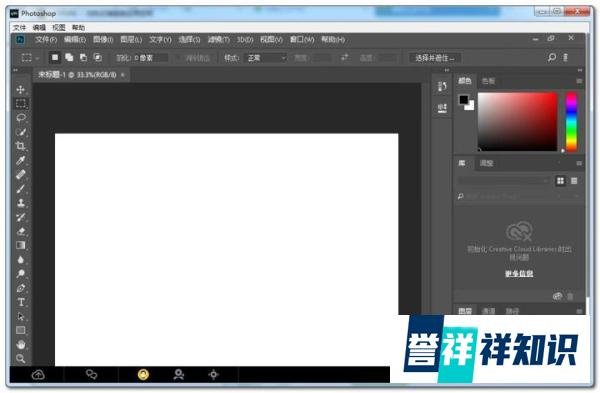This screenshot has height=393, width=600.
Task: Select the Type tool
Action: pos(21,302)
